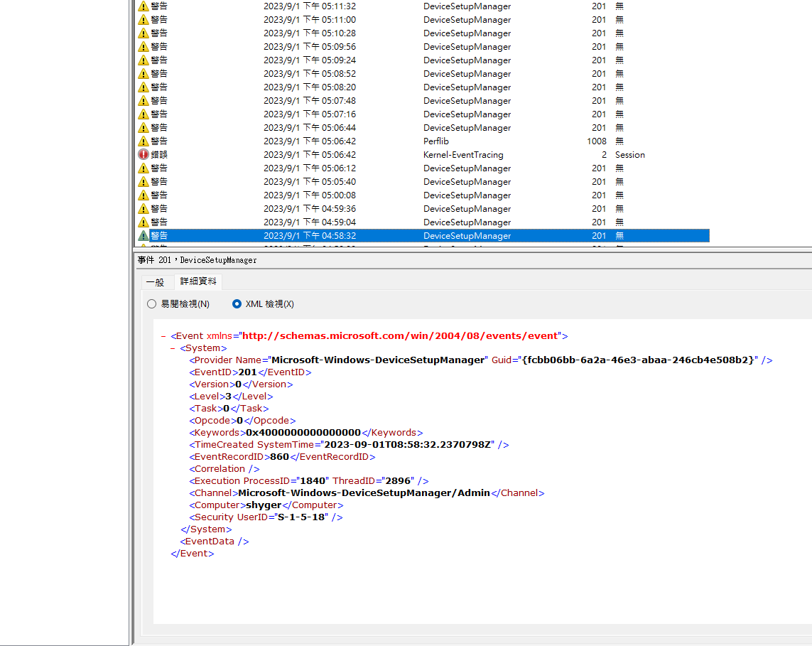Click the Guid value fcbb06bb in XML
This screenshot has height=646, width=812.
coord(638,360)
